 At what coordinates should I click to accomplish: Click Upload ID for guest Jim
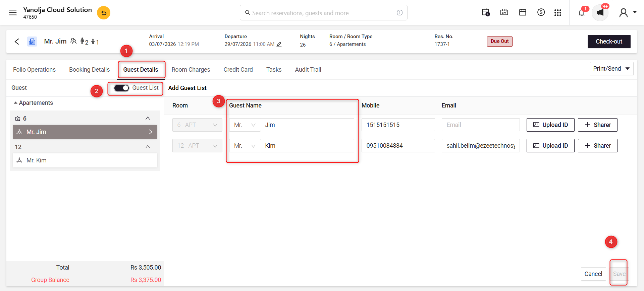[550, 125]
